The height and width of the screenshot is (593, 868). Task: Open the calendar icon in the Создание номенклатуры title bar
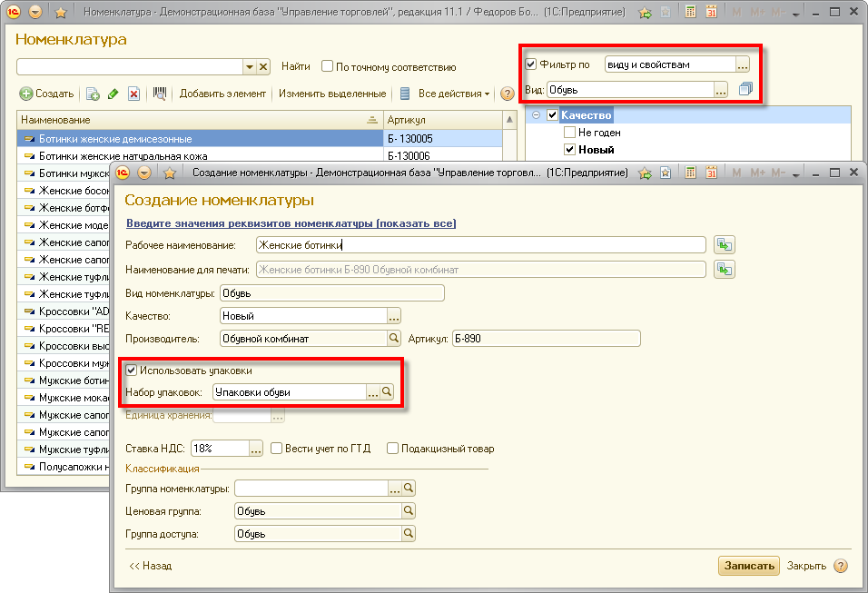(x=711, y=173)
